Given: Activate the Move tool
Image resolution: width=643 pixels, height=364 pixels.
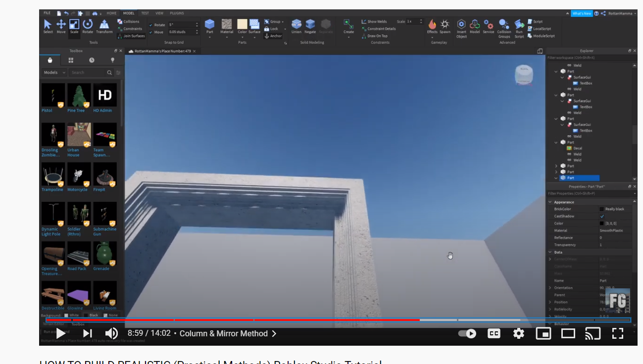Looking at the screenshot, I should [x=61, y=26].
